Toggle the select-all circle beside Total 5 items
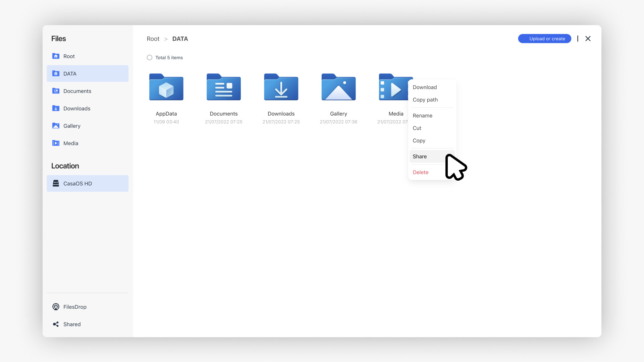The image size is (644, 362). [x=150, y=58]
